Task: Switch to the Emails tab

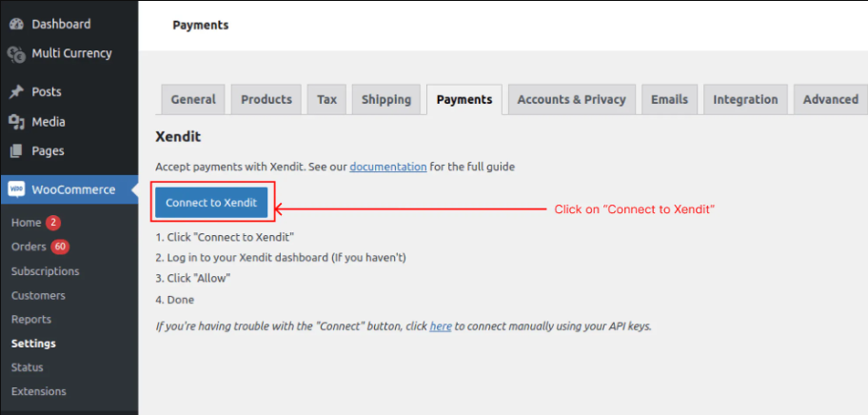Action: click(669, 100)
